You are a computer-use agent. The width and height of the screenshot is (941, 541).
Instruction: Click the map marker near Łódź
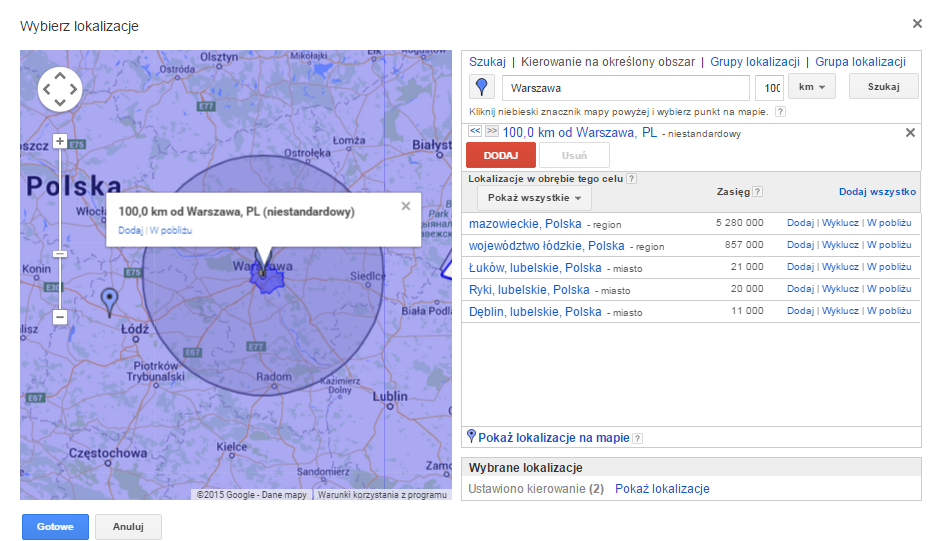109,298
